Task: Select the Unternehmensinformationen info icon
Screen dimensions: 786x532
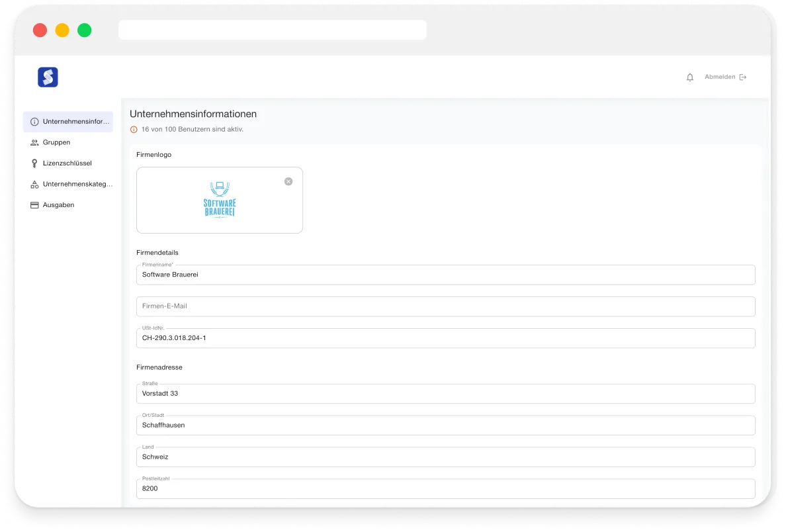Action: click(34, 122)
